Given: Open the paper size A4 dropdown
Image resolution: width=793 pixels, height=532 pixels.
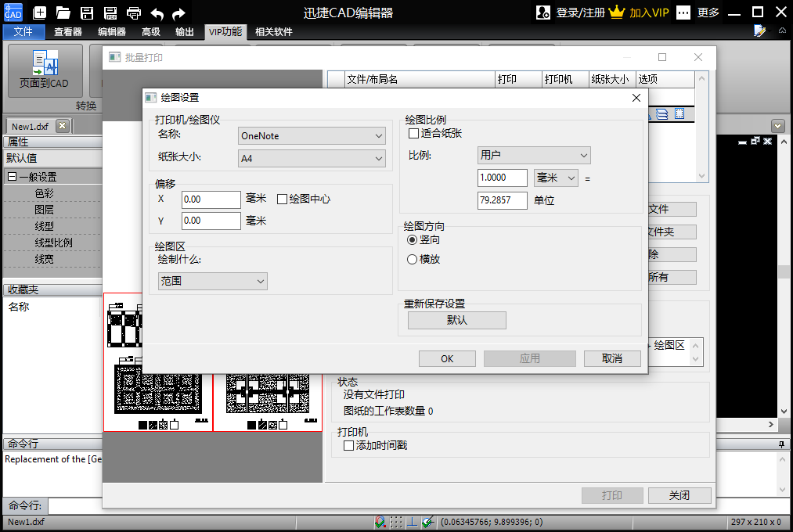Looking at the screenshot, I should [312, 159].
